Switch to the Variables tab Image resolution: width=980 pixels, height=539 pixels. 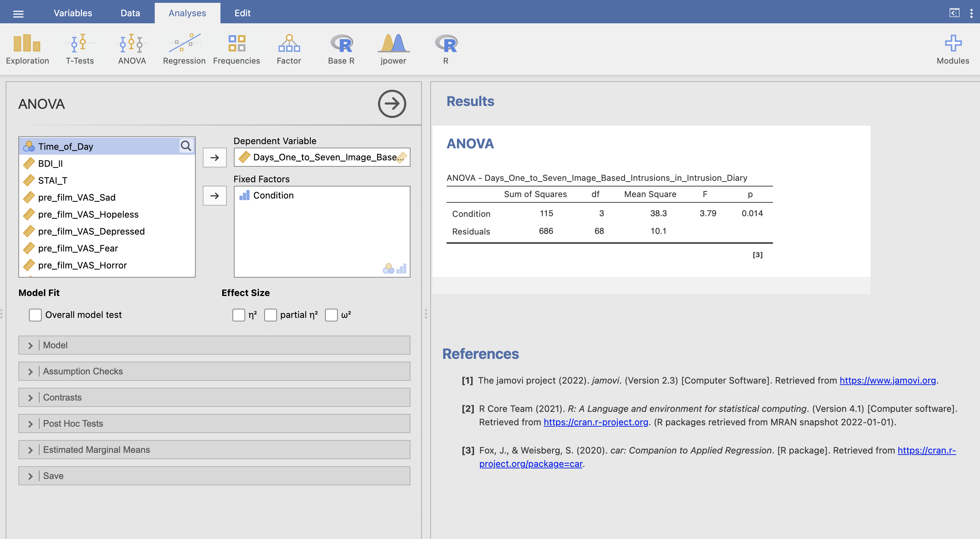click(73, 13)
